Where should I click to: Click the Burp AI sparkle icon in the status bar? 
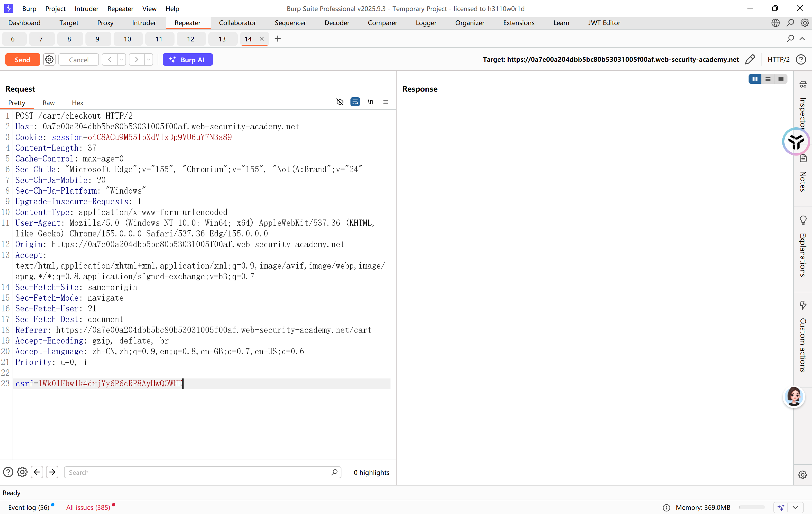tap(781, 507)
